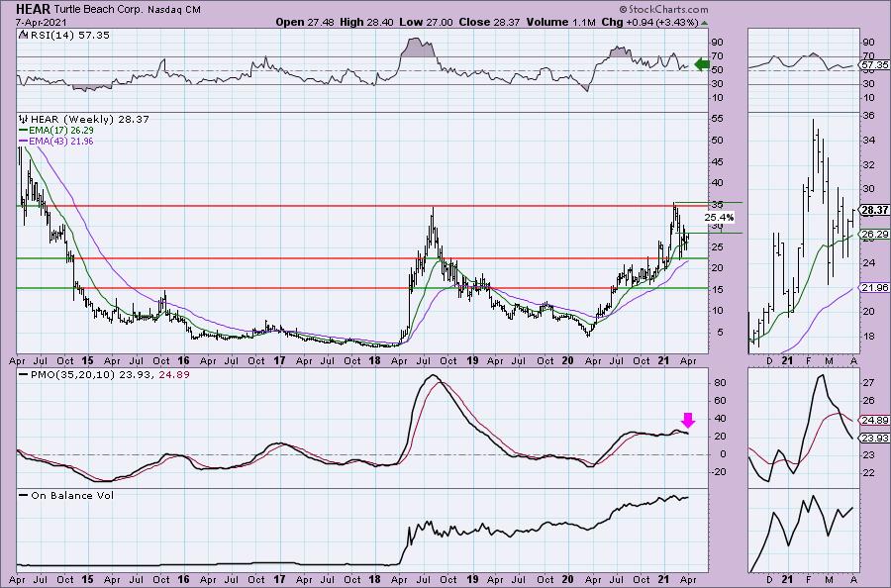Click the 7-Apr-2021 chart date

[x=42, y=22]
